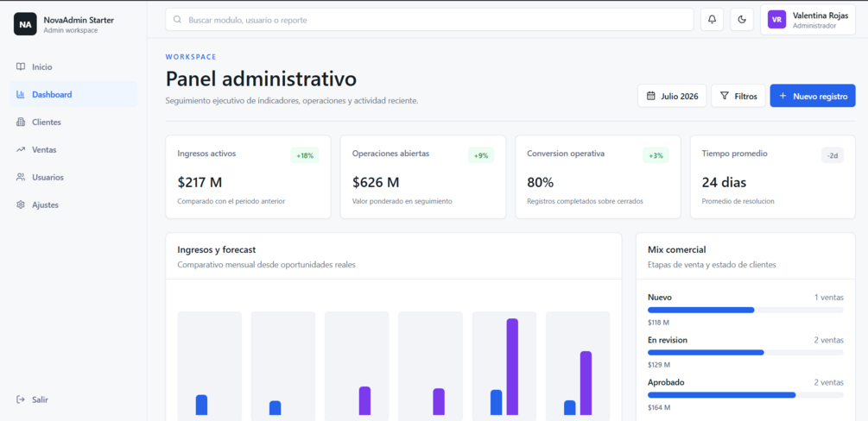Select Dashboard in the sidebar
Screen dimensions: 868x421
click(x=73, y=95)
